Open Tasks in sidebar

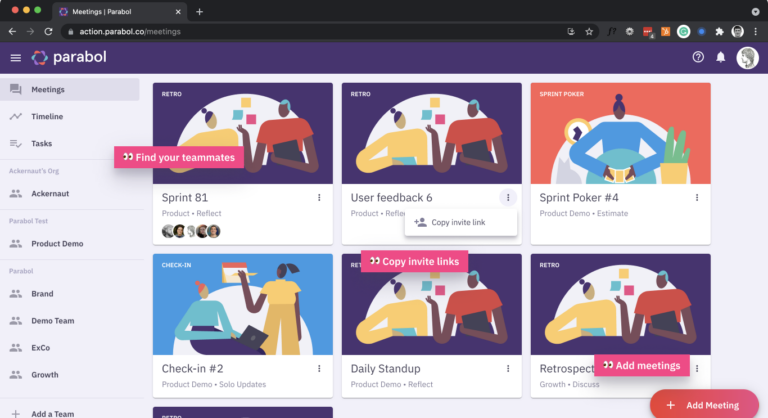41,143
